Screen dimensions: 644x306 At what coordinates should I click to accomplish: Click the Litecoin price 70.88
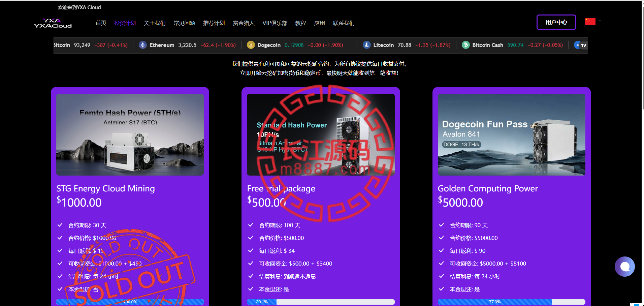(405, 45)
